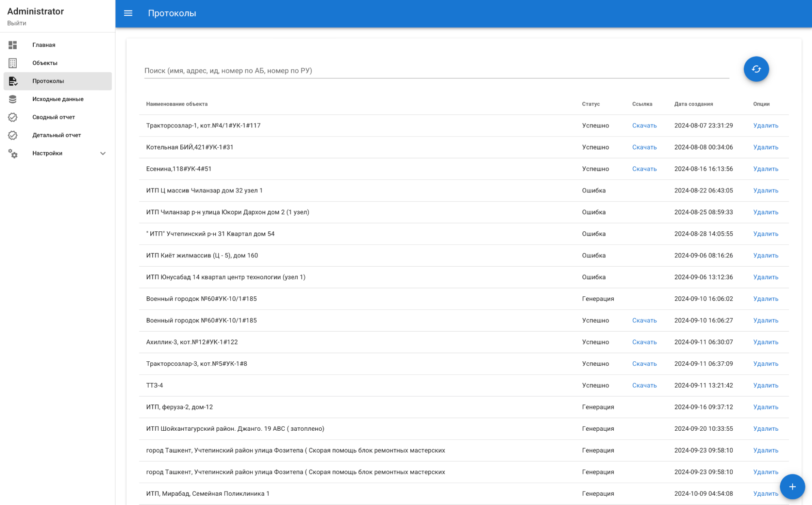Click Протоколы page title in header
This screenshot has width=812, height=505.
click(172, 13)
